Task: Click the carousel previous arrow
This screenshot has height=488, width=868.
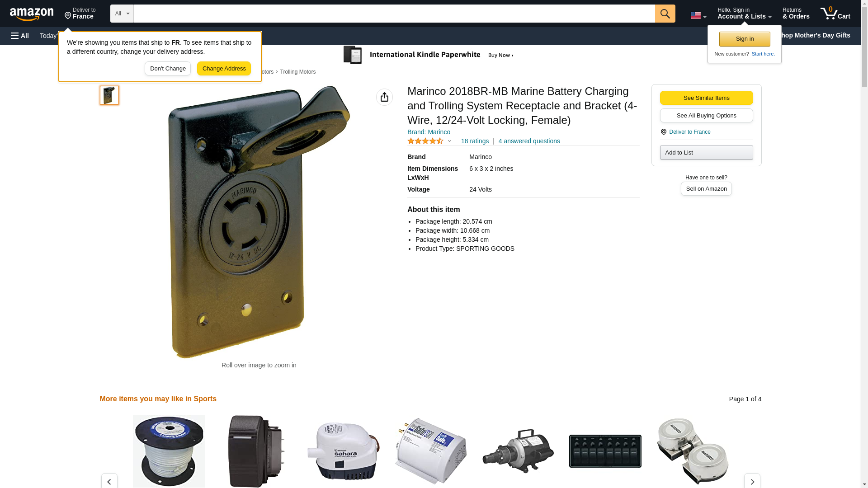Action: pos(109,481)
